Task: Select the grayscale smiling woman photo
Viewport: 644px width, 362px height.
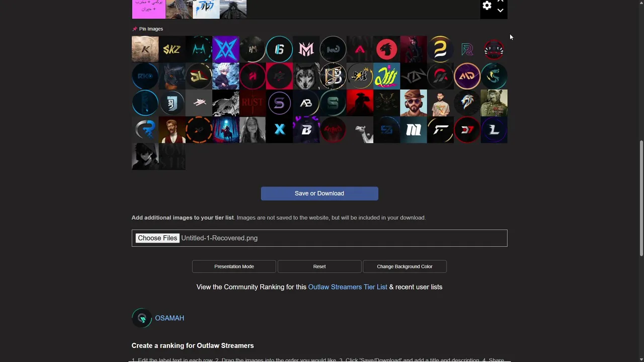Action: point(253,130)
